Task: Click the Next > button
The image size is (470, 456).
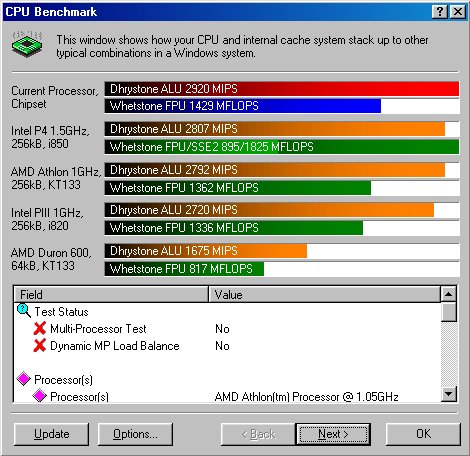Action: (333, 434)
